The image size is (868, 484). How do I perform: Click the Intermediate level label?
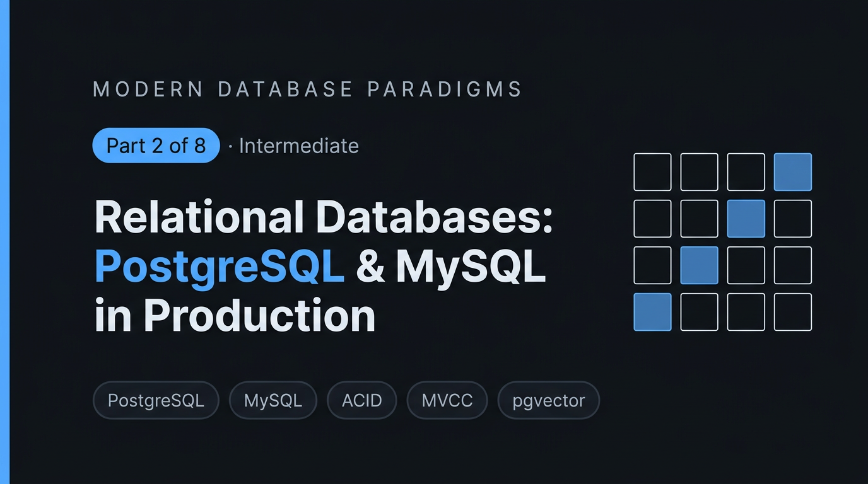pyautogui.click(x=298, y=146)
